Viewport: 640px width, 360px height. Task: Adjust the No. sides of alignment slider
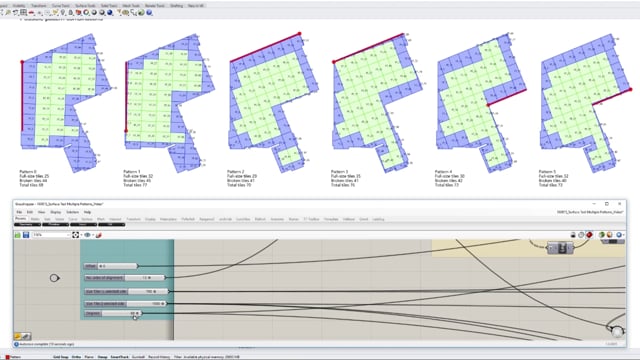coord(124,278)
